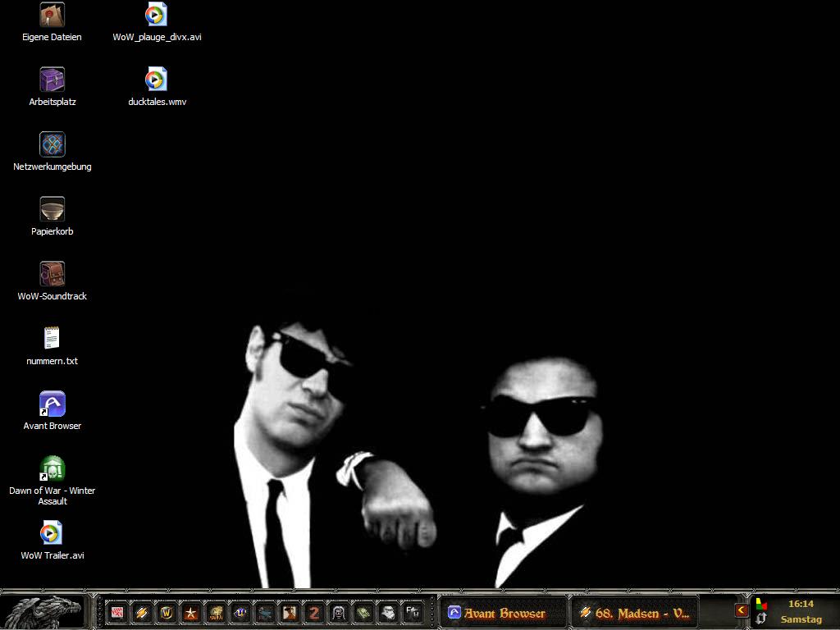
Task: Select the 'Netzwerkumgebung' icon label
Action: click(x=52, y=167)
